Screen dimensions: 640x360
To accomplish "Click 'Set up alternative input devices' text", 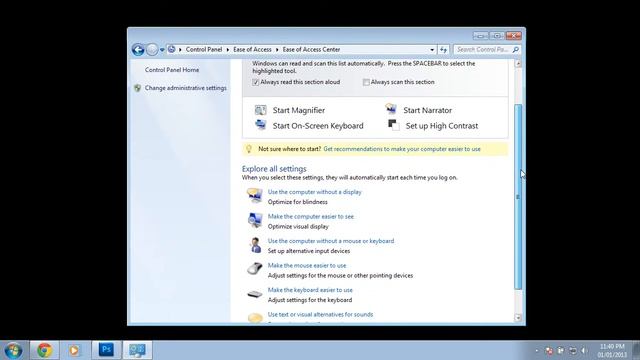I will pos(309,251).
